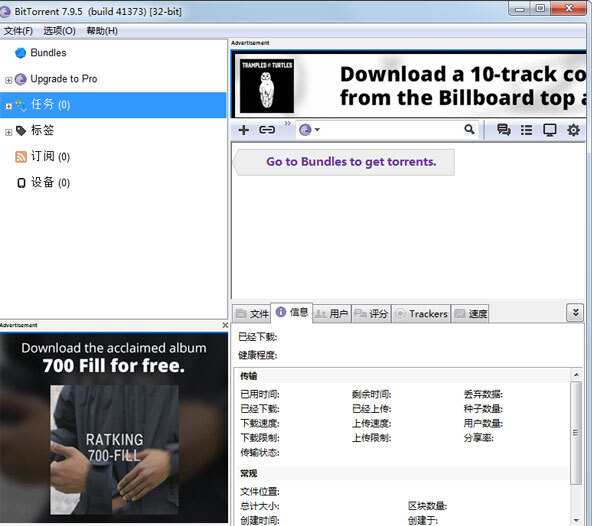Expand the toolbar overflow chevron

tap(287, 123)
